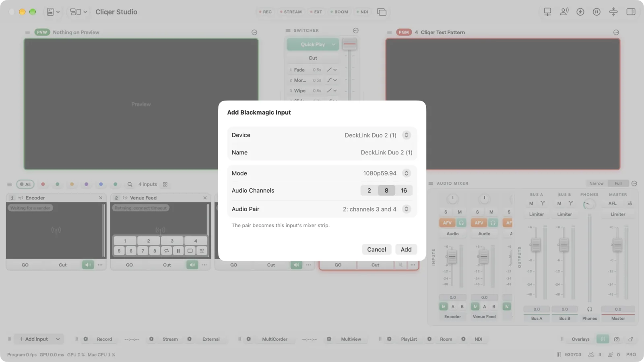Switch audio mixer to Full view
644x362 pixels.
618,183
